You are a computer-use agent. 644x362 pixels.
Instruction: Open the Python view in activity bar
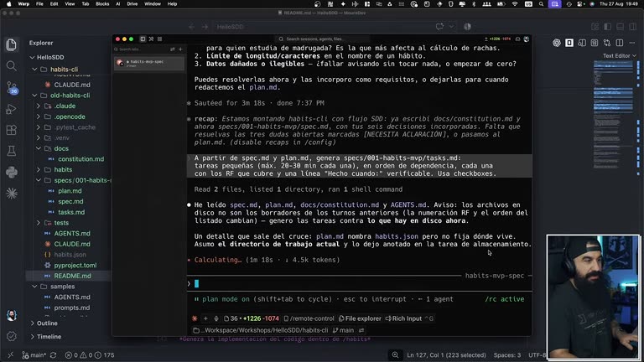pos(12,173)
